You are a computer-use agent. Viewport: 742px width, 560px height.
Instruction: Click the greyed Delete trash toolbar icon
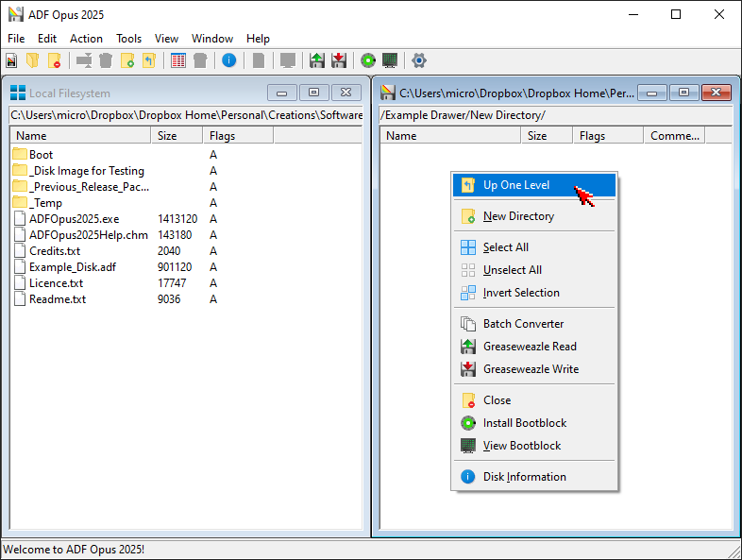click(x=106, y=60)
